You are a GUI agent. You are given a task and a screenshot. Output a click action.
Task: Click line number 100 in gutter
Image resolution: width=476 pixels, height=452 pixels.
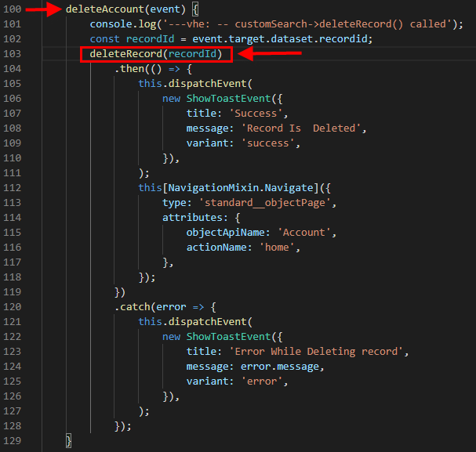[x=12, y=9]
